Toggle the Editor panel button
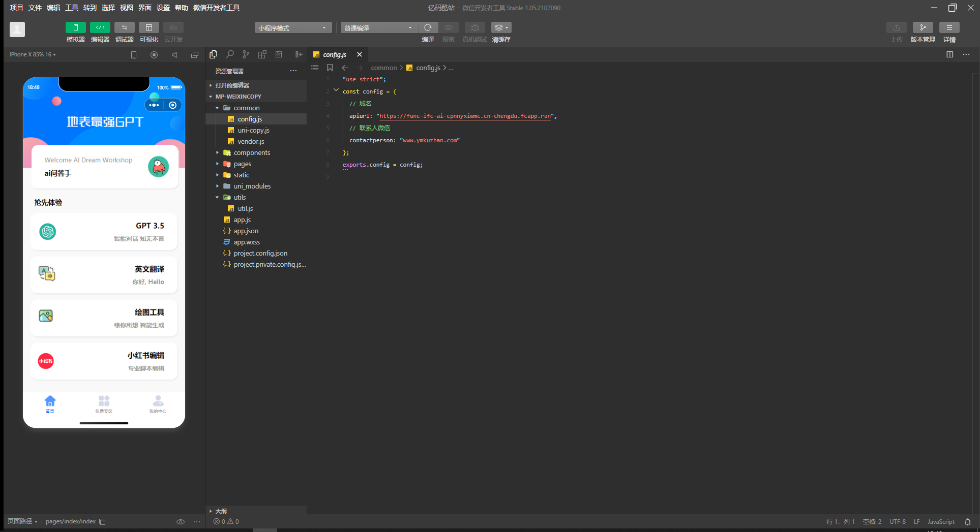Image resolution: width=980 pixels, height=532 pixels. point(100,28)
